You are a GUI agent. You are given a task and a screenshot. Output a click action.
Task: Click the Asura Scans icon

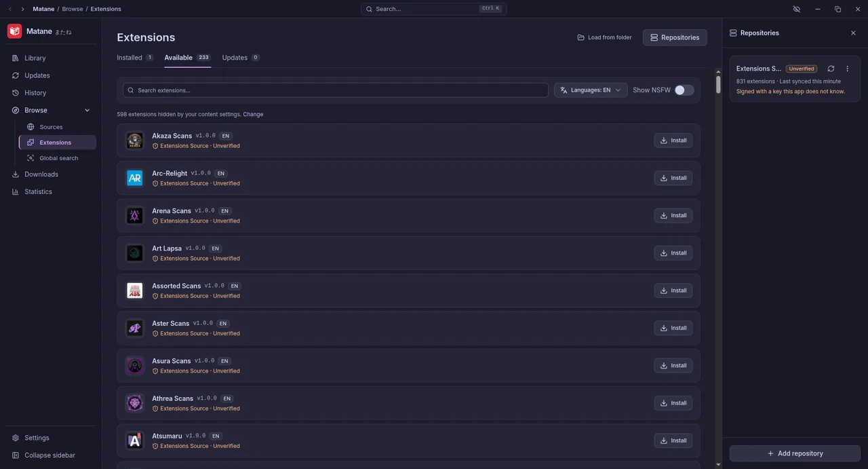point(135,366)
